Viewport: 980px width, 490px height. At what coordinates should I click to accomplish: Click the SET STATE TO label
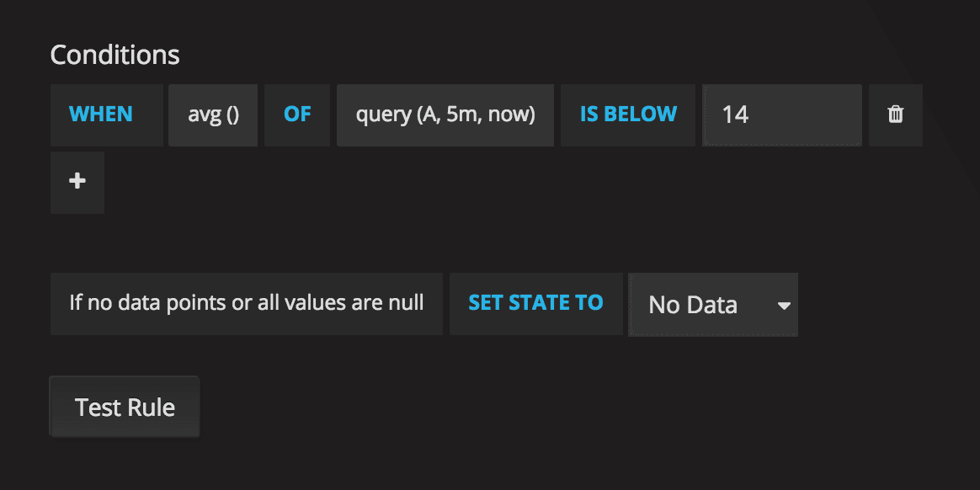point(535,303)
